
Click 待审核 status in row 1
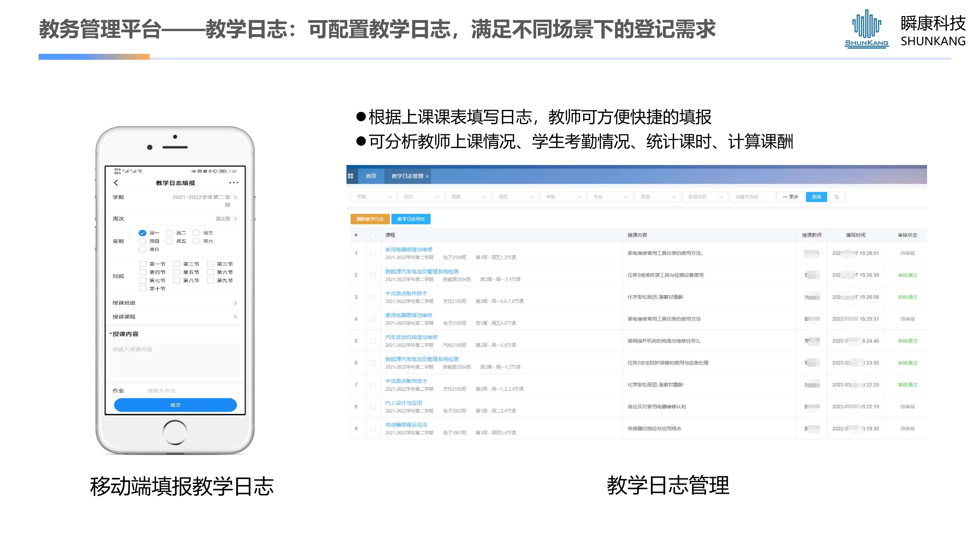[907, 253]
